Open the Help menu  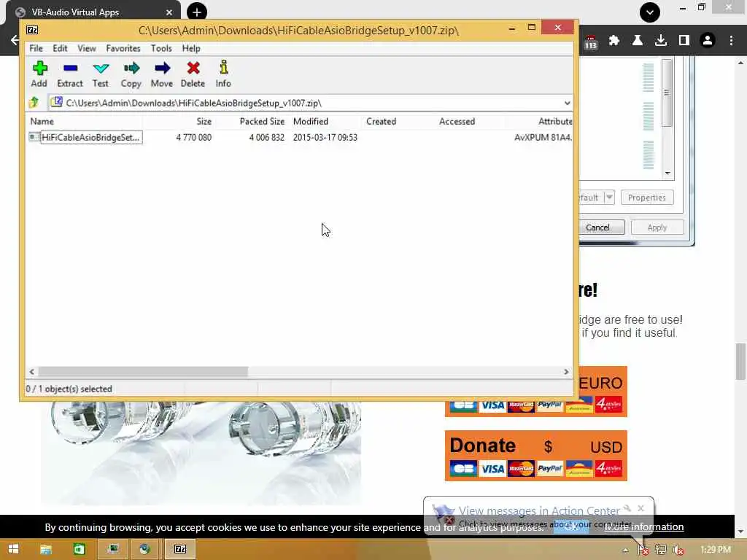(x=191, y=48)
